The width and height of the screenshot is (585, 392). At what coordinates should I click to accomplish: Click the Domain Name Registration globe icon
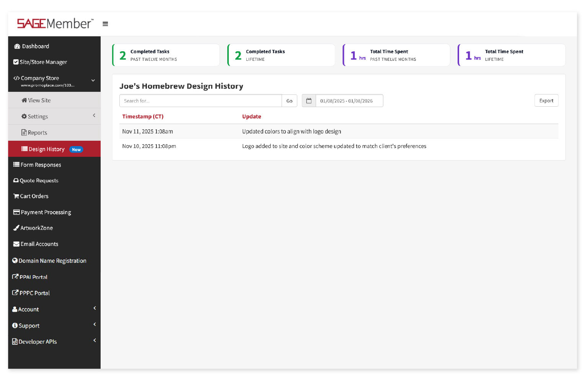[x=15, y=260]
